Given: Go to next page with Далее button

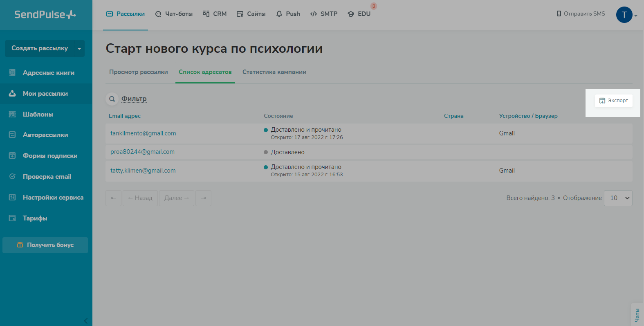Looking at the screenshot, I should 176,198.
